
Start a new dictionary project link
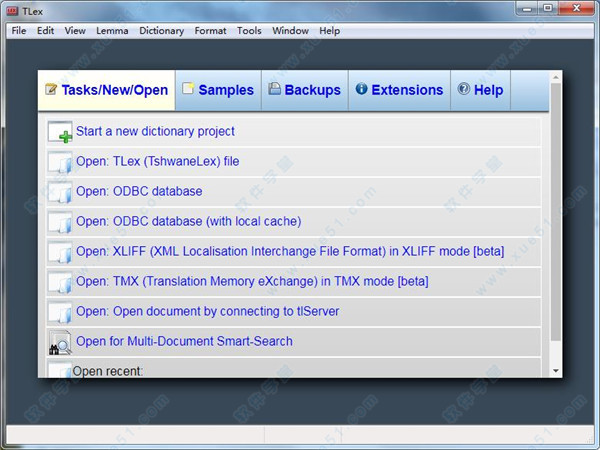pyautogui.click(x=155, y=131)
